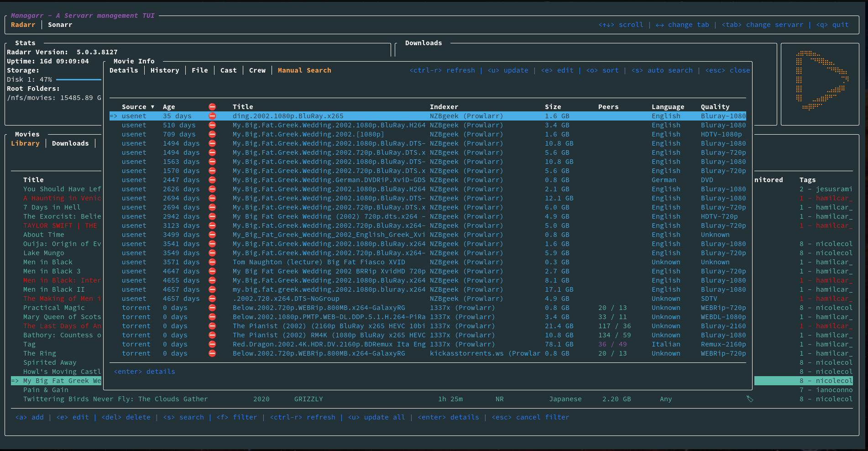Click the Disk 1 storage usage bar

click(78, 79)
